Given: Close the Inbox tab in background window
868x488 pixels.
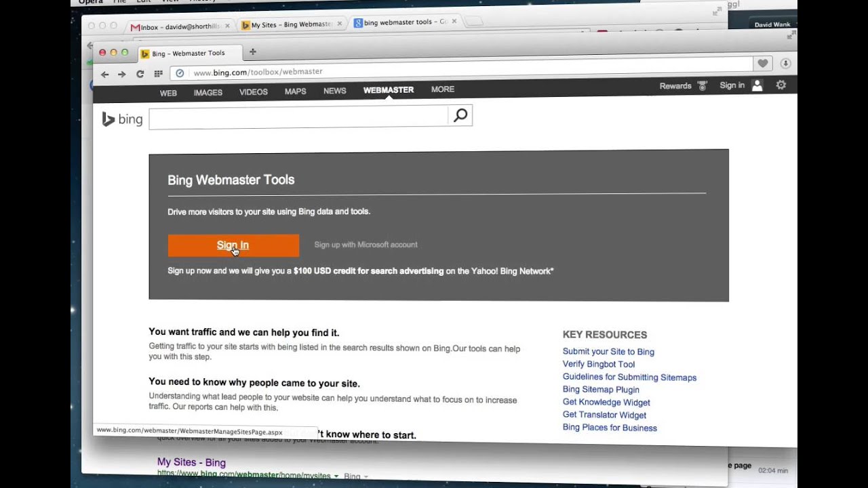Looking at the screenshot, I should [x=227, y=25].
